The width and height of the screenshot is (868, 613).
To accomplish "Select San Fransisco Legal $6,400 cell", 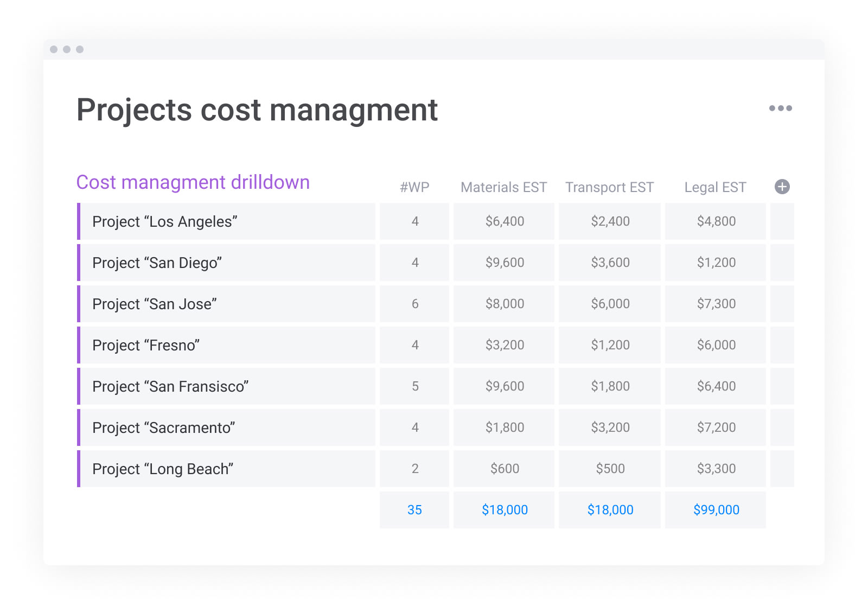I will click(716, 386).
